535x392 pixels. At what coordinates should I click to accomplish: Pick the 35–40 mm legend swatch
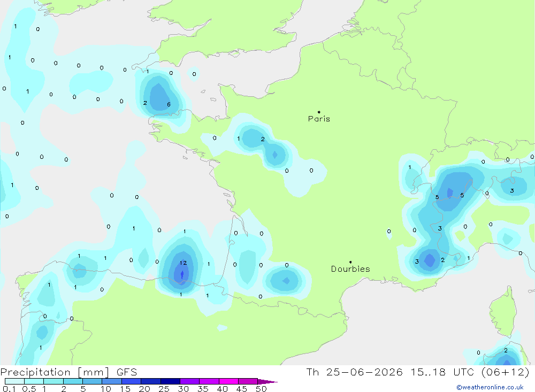click(209, 381)
